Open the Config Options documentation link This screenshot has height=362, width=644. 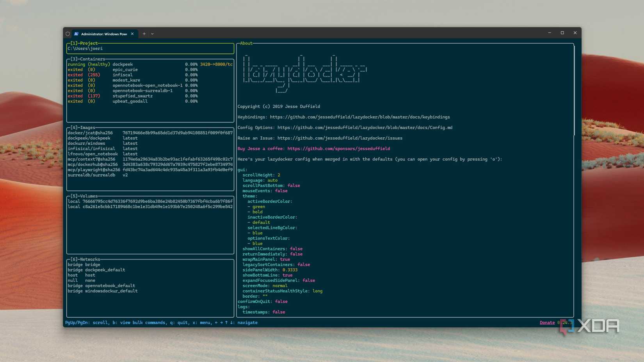click(x=365, y=127)
